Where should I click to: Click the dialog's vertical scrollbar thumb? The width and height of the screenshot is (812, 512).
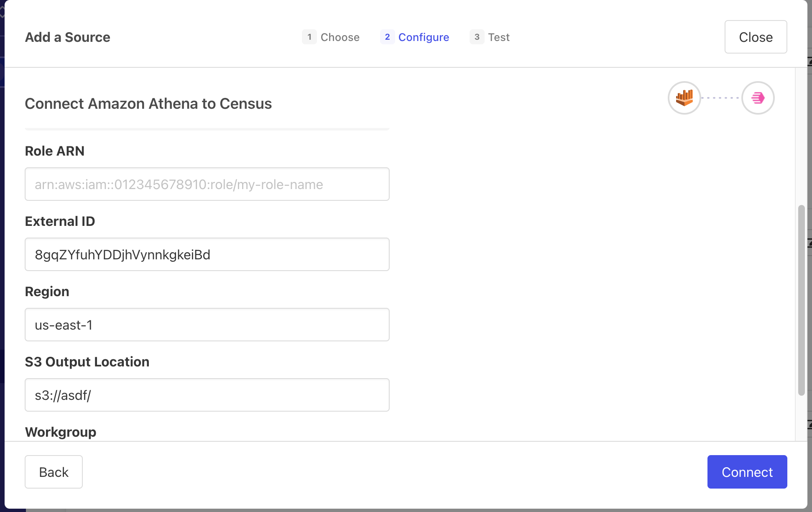coord(801,300)
